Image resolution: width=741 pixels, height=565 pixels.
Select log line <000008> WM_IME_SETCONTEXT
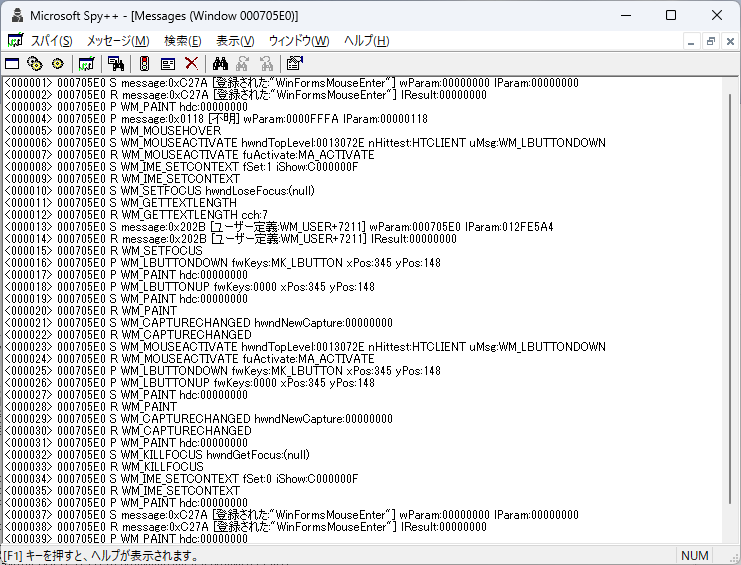point(181,167)
